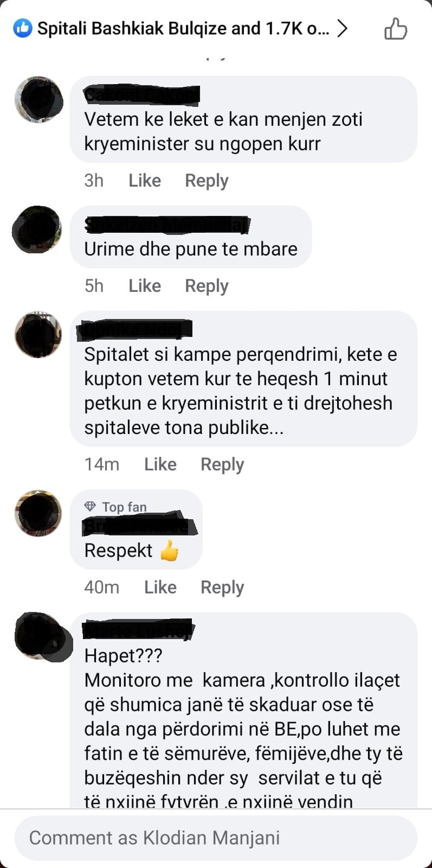Expand the reactions list chevron arrow
Image resolution: width=432 pixels, height=868 pixels.
tap(341, 28)
